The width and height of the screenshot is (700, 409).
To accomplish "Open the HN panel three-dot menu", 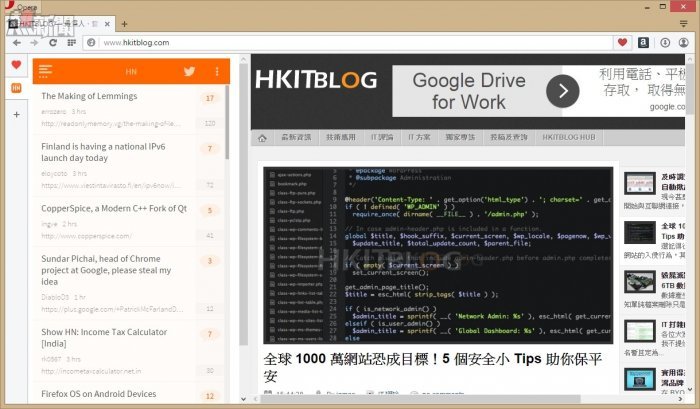I will (x=217, y=71).
